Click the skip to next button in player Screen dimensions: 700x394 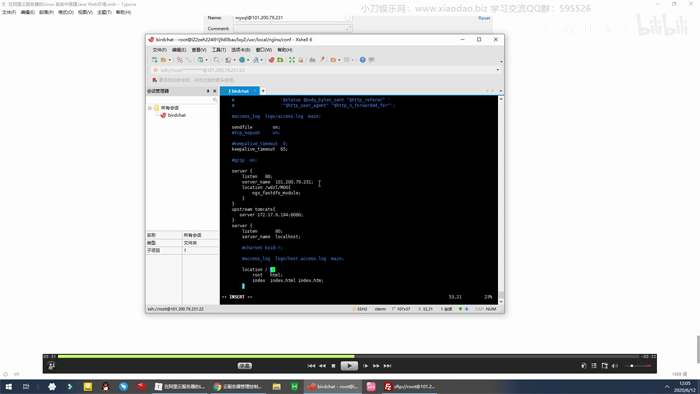click(x=388, y=366)
